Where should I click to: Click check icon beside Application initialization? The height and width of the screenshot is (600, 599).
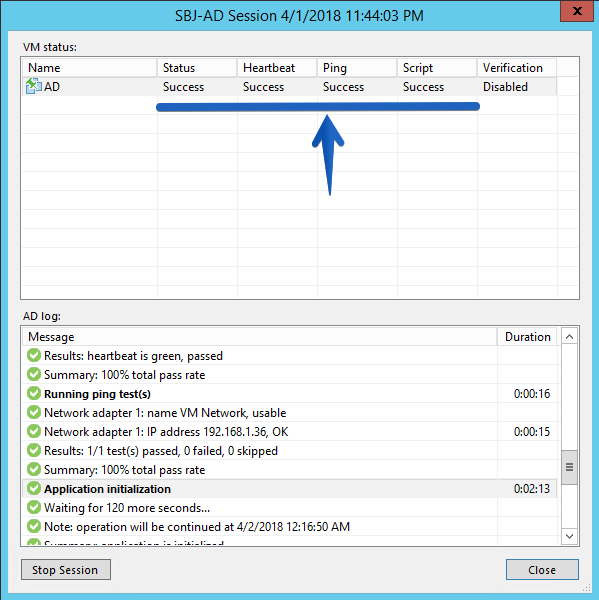click(34, 489)
